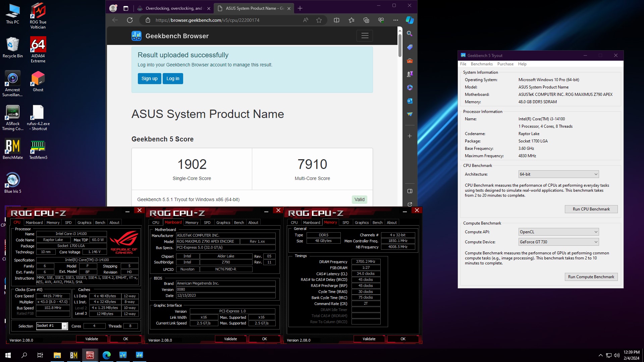Click the BIOS Version field 0080

(x=225, y=289)
